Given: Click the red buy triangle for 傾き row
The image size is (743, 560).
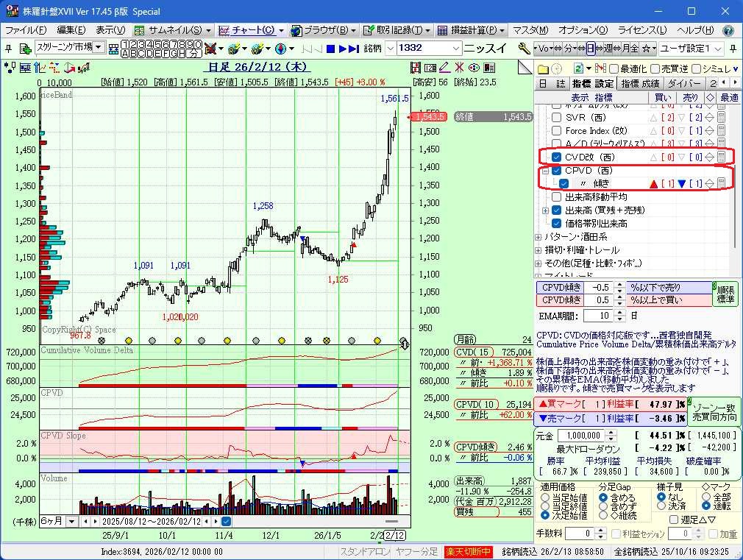Looking at the screenshot, I should tap(653, 184).
